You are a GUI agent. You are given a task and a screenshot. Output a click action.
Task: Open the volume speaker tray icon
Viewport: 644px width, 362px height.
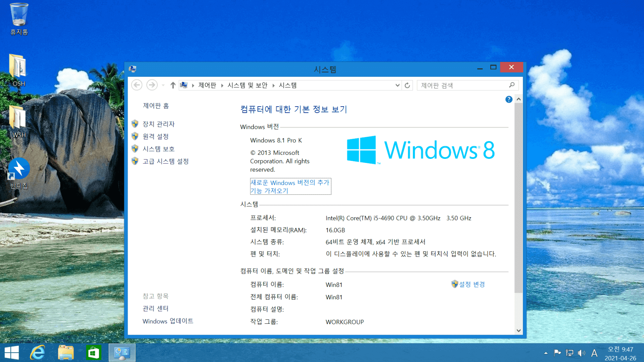[582, 353]
